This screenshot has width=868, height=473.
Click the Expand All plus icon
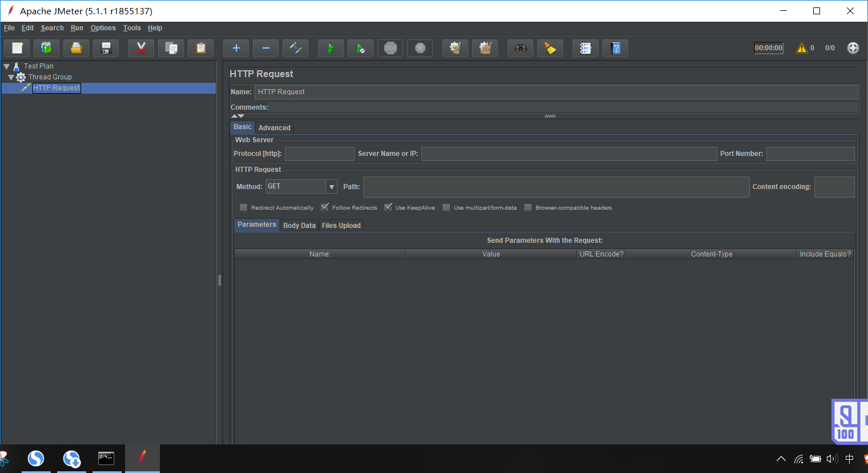(236, 48)
